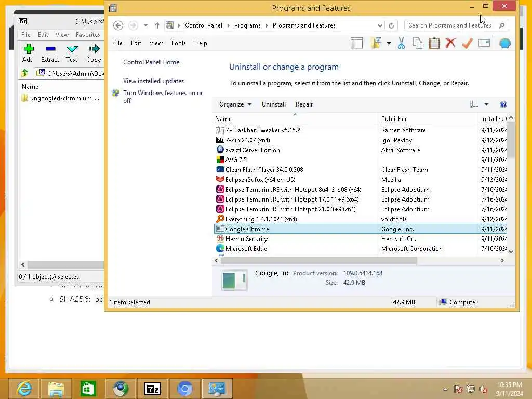
Task: Click Control Panel in the breadcrumb
Action: [204, 25]
